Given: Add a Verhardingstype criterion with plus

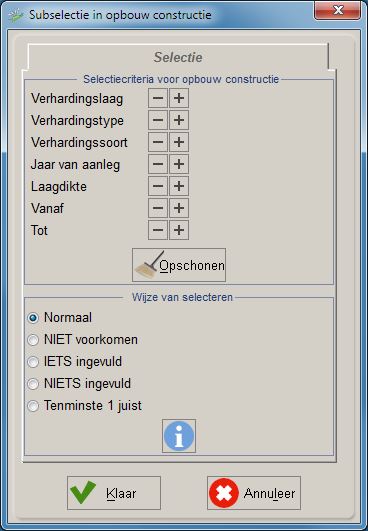Looking at the screenshot, I should click(x=179, y=120).
